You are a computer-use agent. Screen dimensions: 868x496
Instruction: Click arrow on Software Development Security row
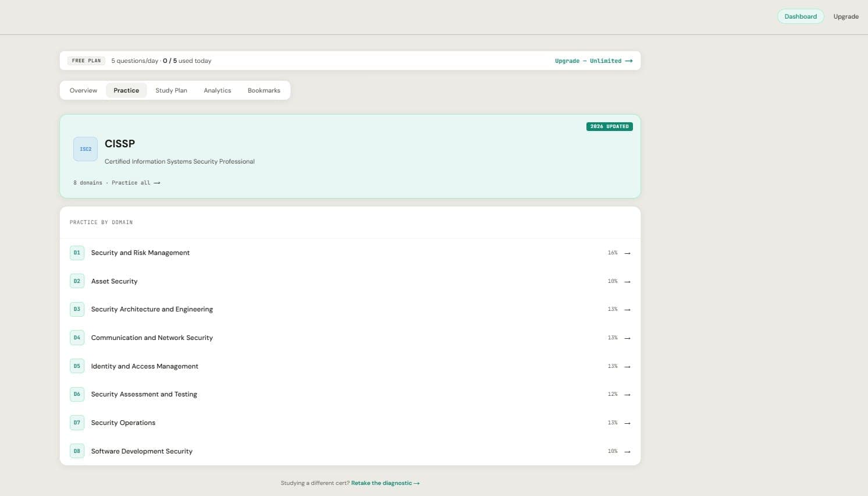(627, 452)
